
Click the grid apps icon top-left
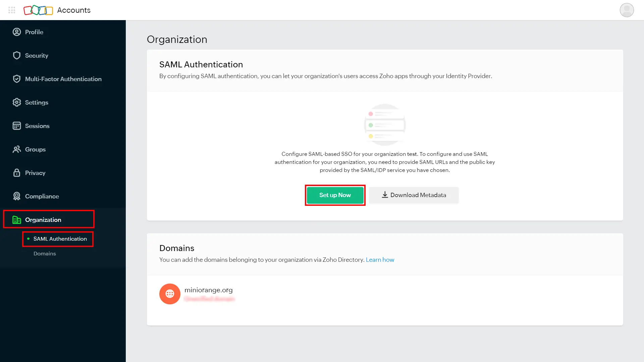tap(11, 10)
